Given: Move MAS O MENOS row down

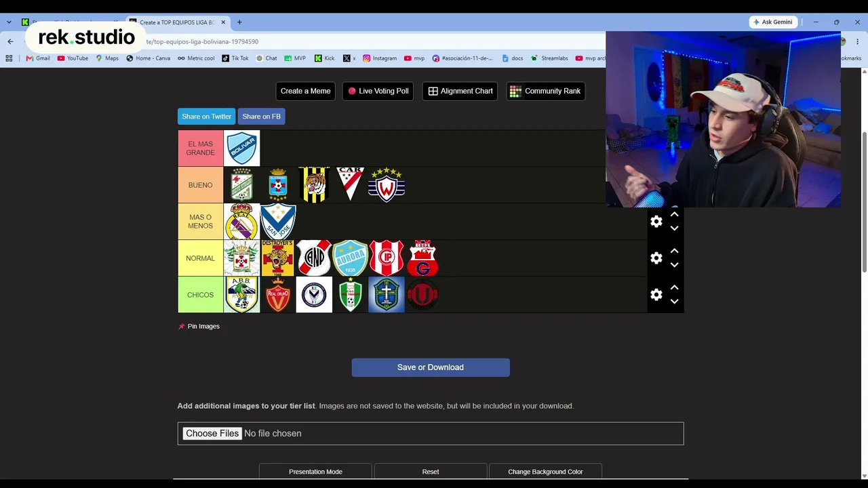Looking at the screenshot, I should click(x=674, y=228).
